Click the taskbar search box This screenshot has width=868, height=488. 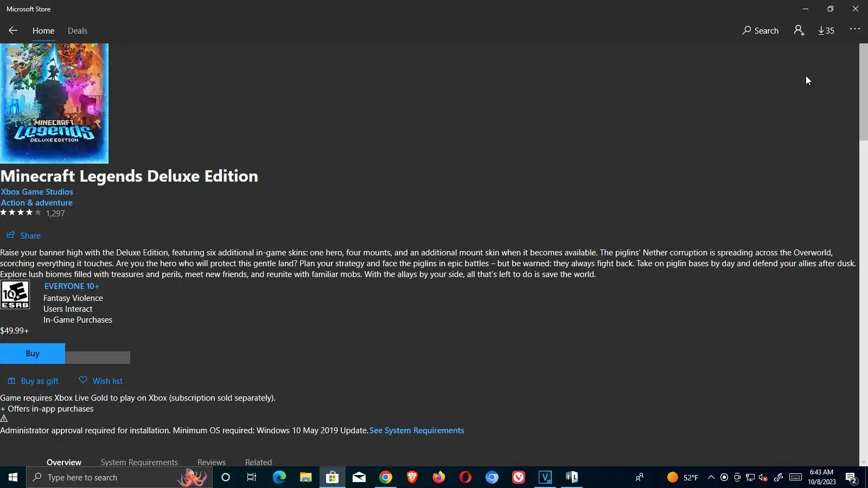119,477
